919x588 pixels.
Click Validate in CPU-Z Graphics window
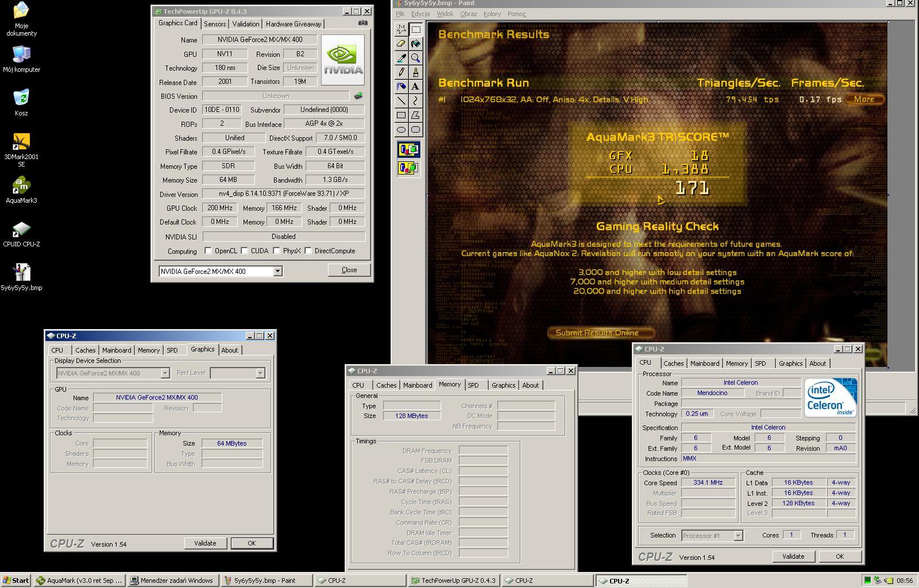click(x=205, y=543)
